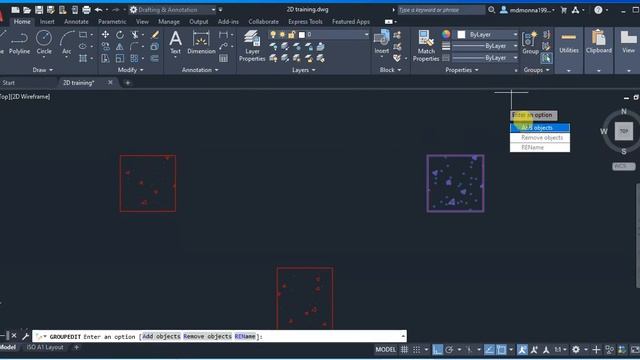The height and width of the screenshot is (360, 640).
Task: Select the Polyline draw tool
Action: pyautogui.click(x=19, y=43)
